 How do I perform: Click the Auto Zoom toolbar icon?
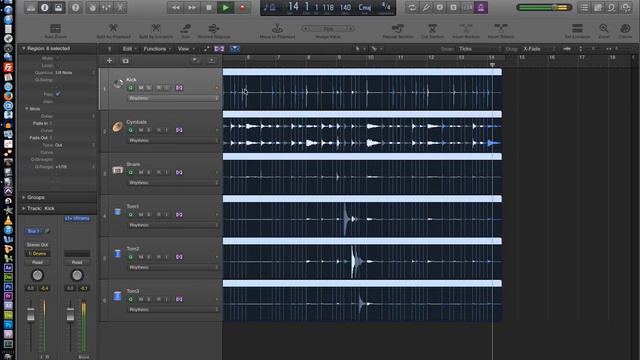[56, 29]
